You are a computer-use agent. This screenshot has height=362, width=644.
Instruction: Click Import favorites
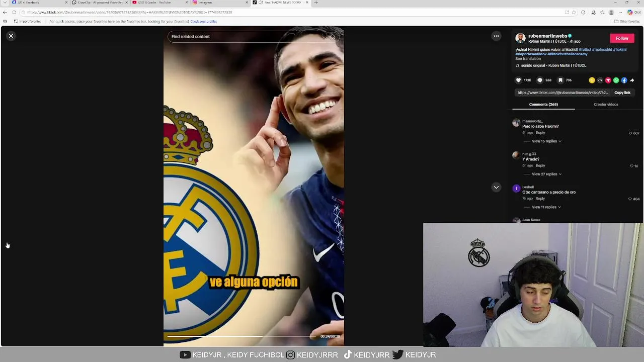click(x=28, y=22)
